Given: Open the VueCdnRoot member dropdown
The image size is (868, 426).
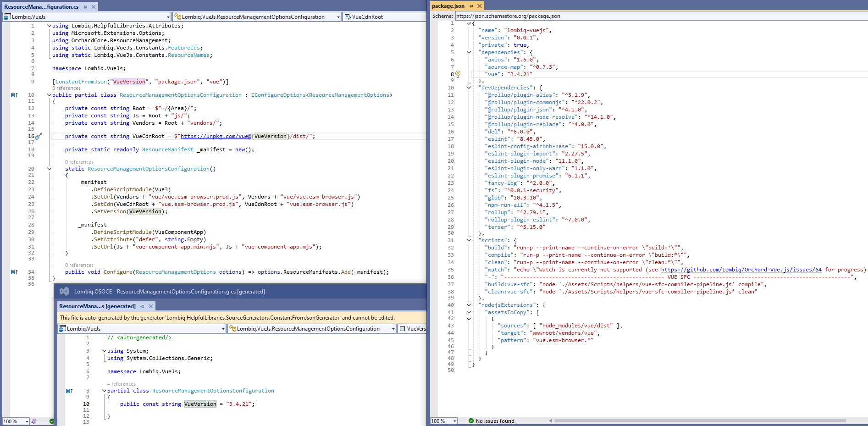Looking at the screenshot, I should coord(385,17).
